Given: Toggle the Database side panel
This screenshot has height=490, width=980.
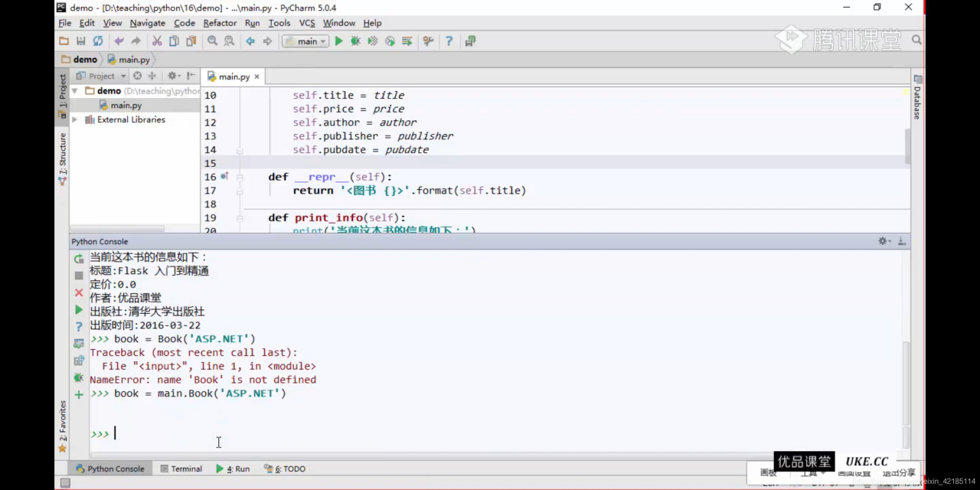Looking at the screenshot, I should coord(917,96).
